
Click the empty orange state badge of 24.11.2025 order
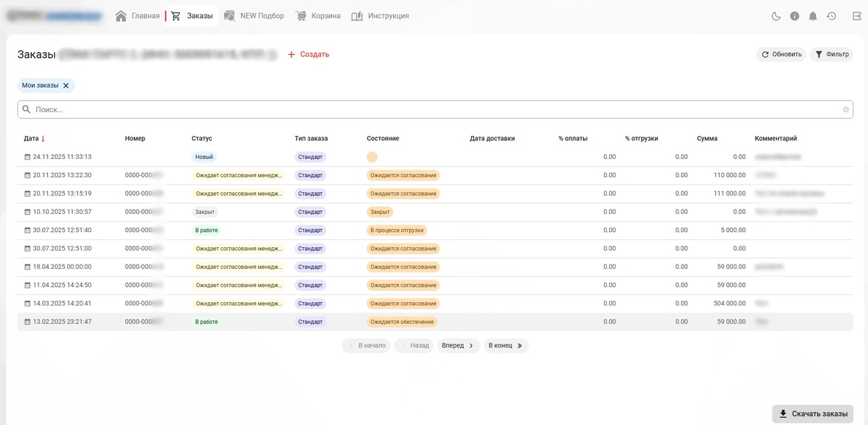(373, 157)
